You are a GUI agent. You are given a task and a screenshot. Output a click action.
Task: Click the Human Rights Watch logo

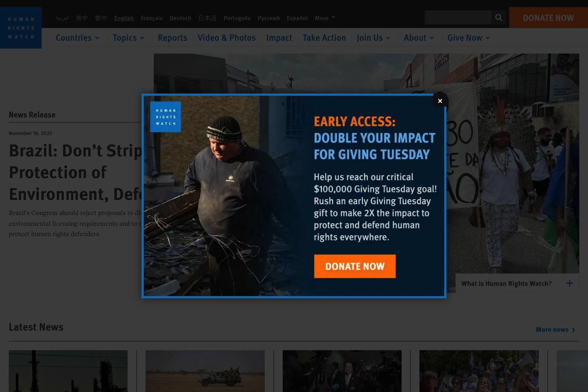point(21,27)
